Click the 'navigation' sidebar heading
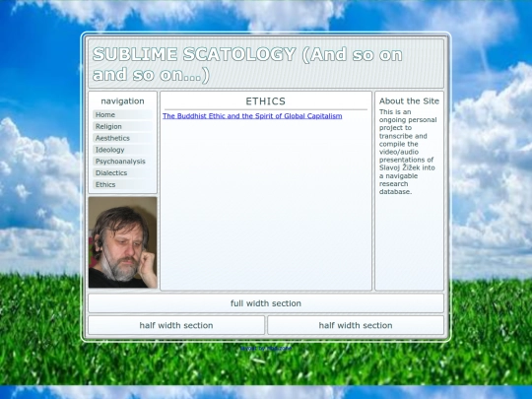The width and height of the screenshot is (532, 399). [122, 101]
